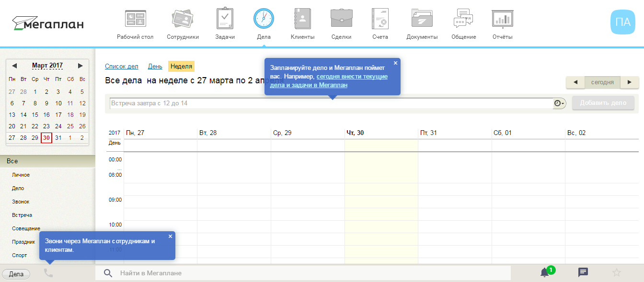Click the new task input field
This screenshot has width=644, height=282.
(332, 103)
